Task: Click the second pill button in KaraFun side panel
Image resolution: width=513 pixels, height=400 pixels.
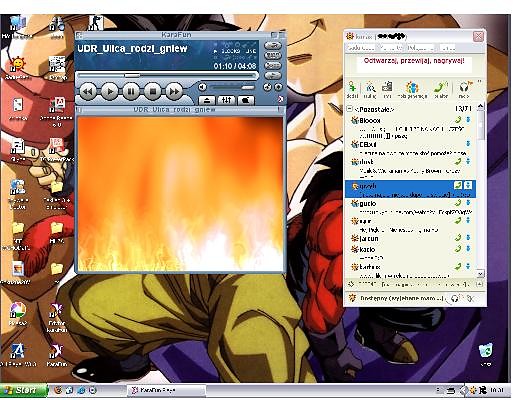Action: (x=273, y=55)
